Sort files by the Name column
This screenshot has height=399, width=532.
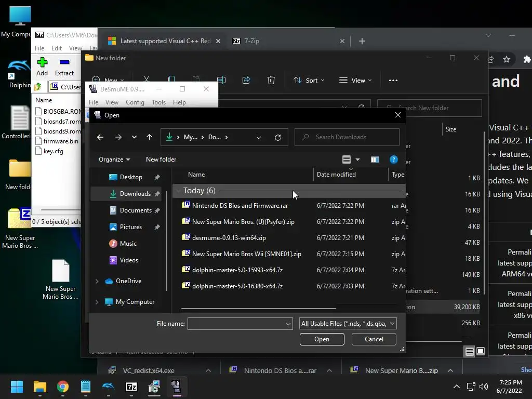(x=196, y=175)
